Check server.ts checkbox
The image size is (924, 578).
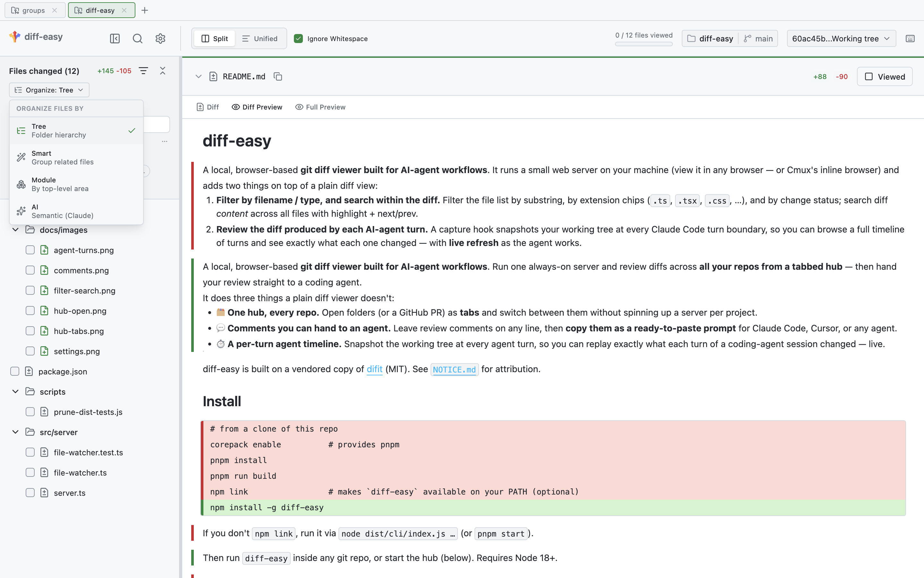(x=30, y=493)
